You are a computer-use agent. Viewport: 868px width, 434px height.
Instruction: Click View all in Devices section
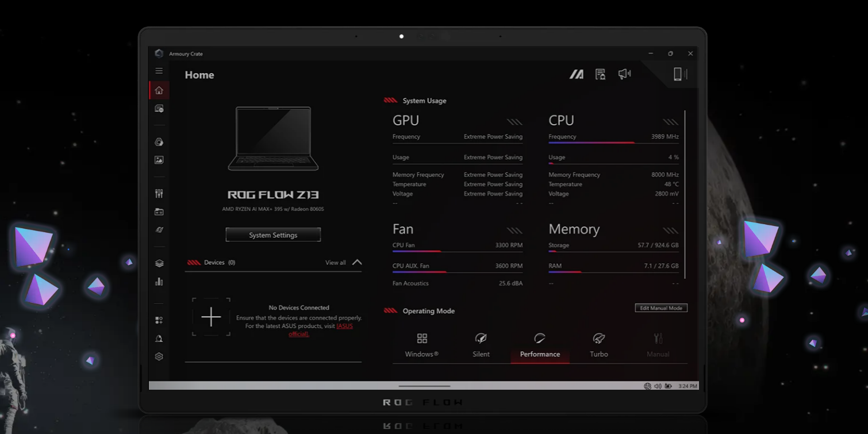coord(336,263)
